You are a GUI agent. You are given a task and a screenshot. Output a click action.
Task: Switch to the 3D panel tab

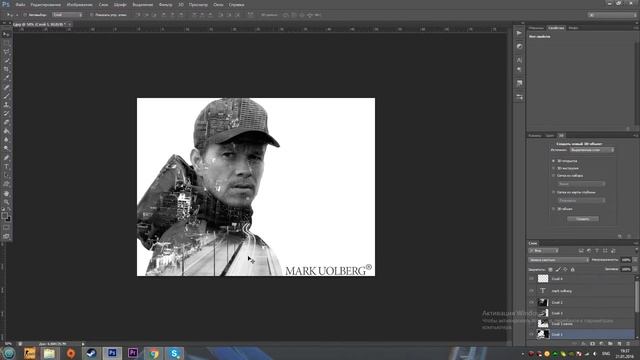pyautogui.click(x=561, y=135)
